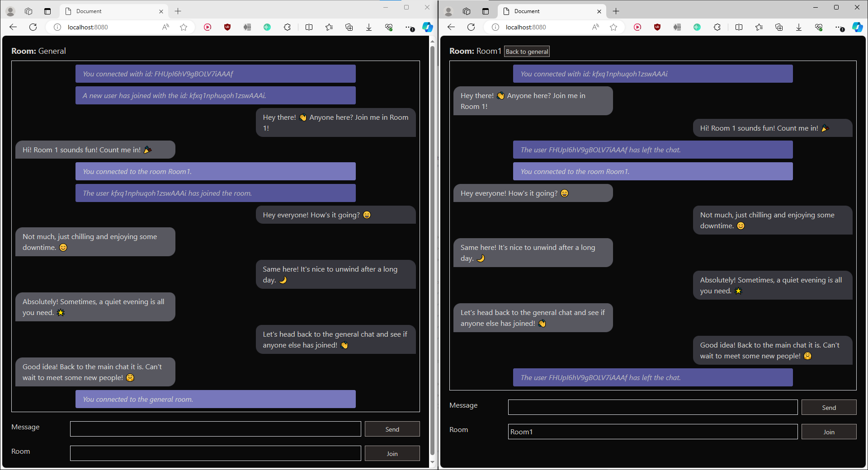Open Copilot in General room browser

(428, 27)
